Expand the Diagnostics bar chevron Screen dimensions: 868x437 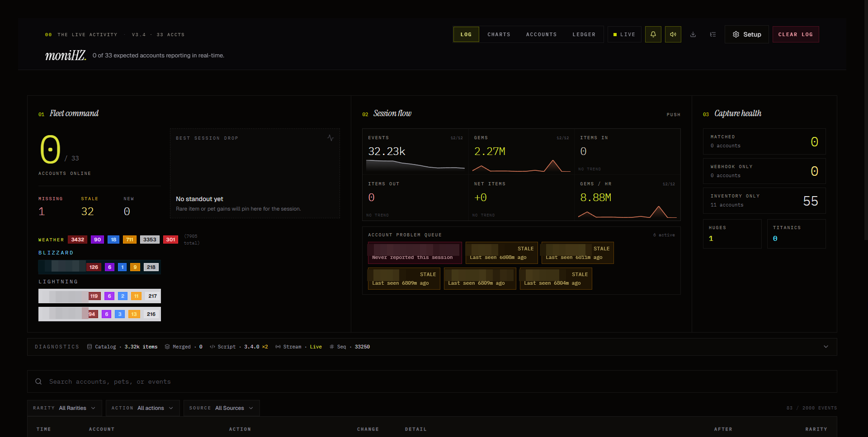pos(826,347)
